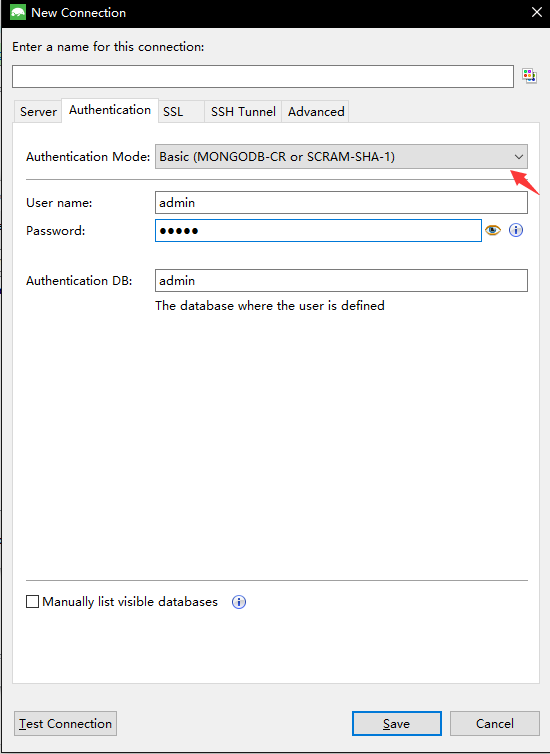Image resolution: width=550 pixels, height=754 pixels.
Task: Click 'Enter a name for this connection:' label
Action: [x=108, y=47]
